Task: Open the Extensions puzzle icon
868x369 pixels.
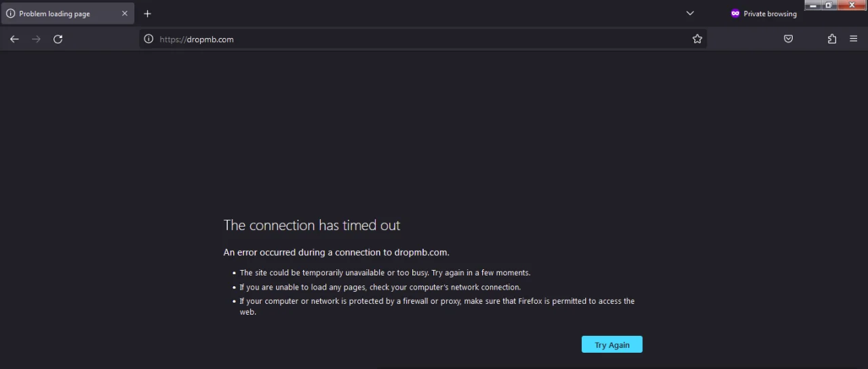Action: click(832, 39)
